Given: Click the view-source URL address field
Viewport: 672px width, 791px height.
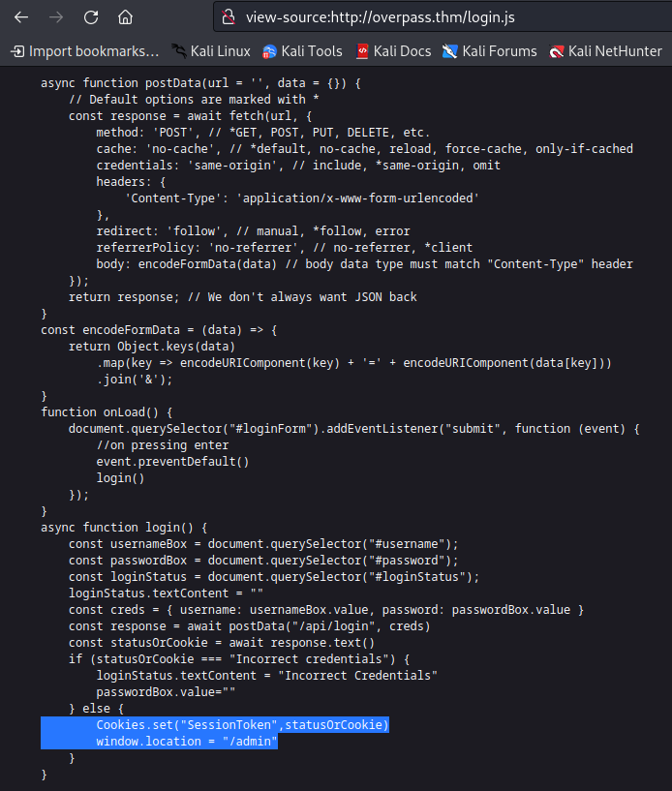Looking at the screenshot, I should tap(443, 17).
